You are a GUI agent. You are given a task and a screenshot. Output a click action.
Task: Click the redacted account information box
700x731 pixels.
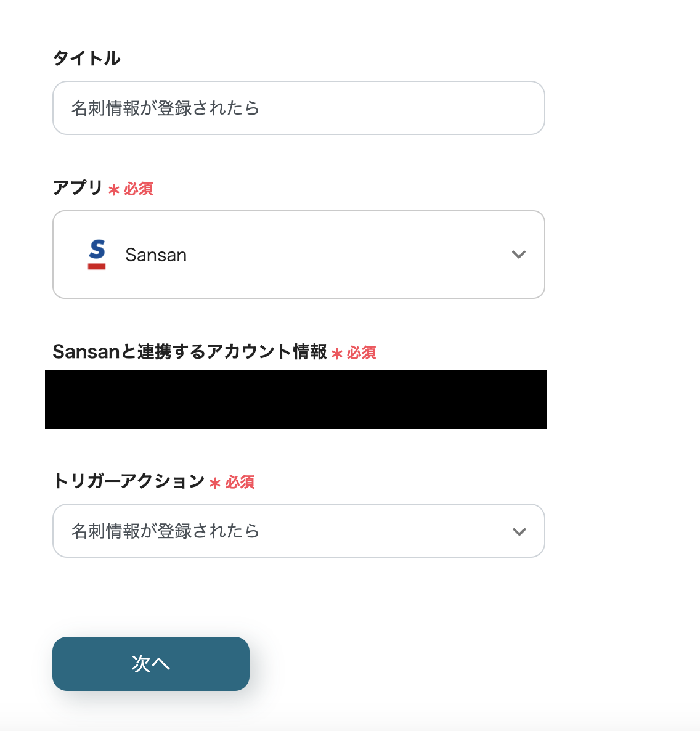296,399
